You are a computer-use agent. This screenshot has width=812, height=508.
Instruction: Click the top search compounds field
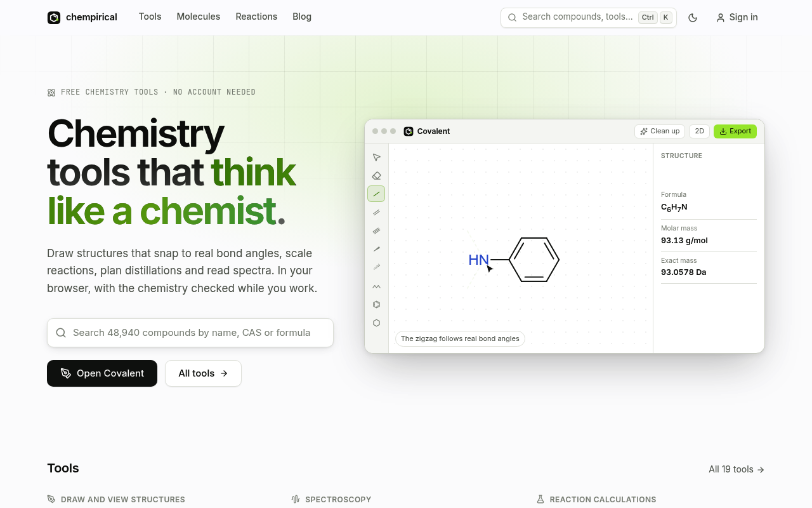click(x=589, y=18)
